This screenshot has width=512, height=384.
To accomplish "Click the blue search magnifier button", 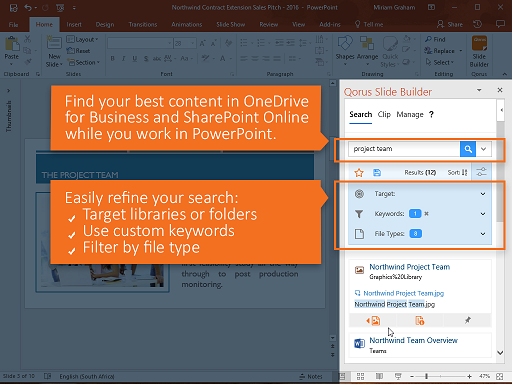I will point(468,149).
